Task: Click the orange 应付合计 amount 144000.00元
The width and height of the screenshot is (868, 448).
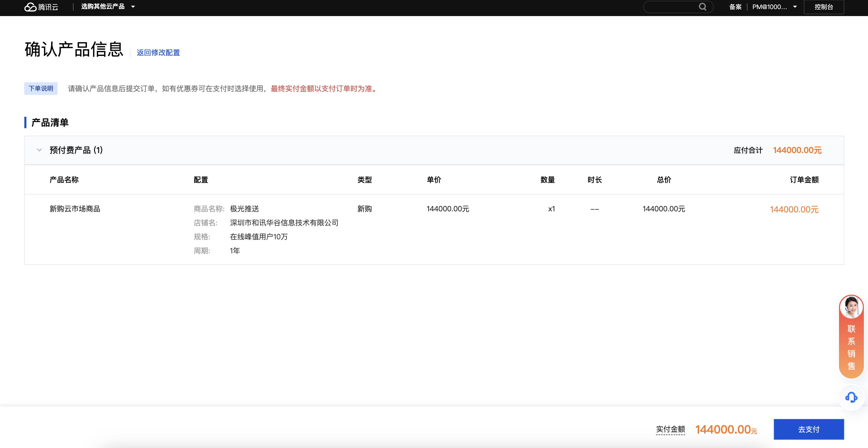Action: tap(797, 150)
